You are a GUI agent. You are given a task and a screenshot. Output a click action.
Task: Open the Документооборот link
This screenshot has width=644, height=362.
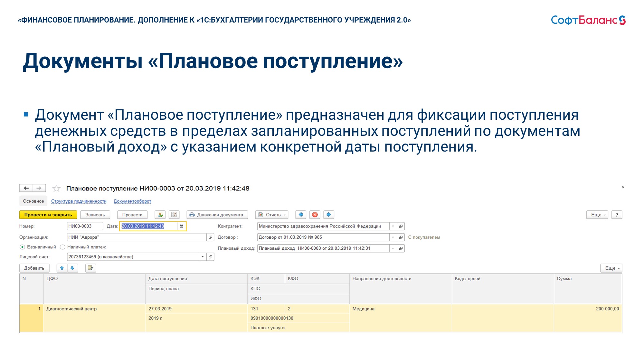(x=132, y=201)
